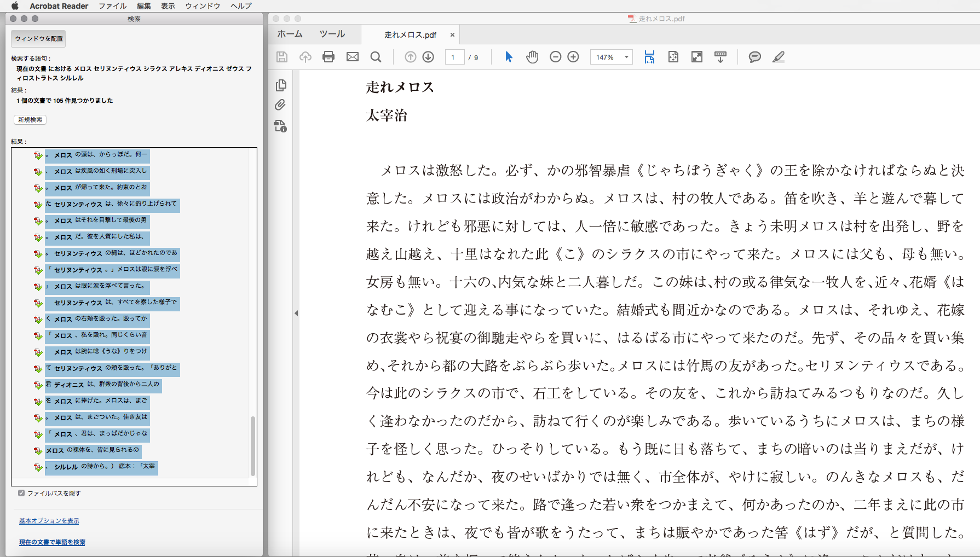
Task: Select result メロス だ。彼を人質にした私は
Action: click(x=97, y=237)
